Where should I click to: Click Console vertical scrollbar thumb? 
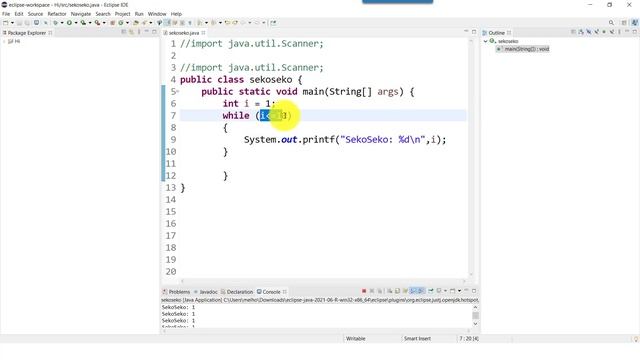476,316
